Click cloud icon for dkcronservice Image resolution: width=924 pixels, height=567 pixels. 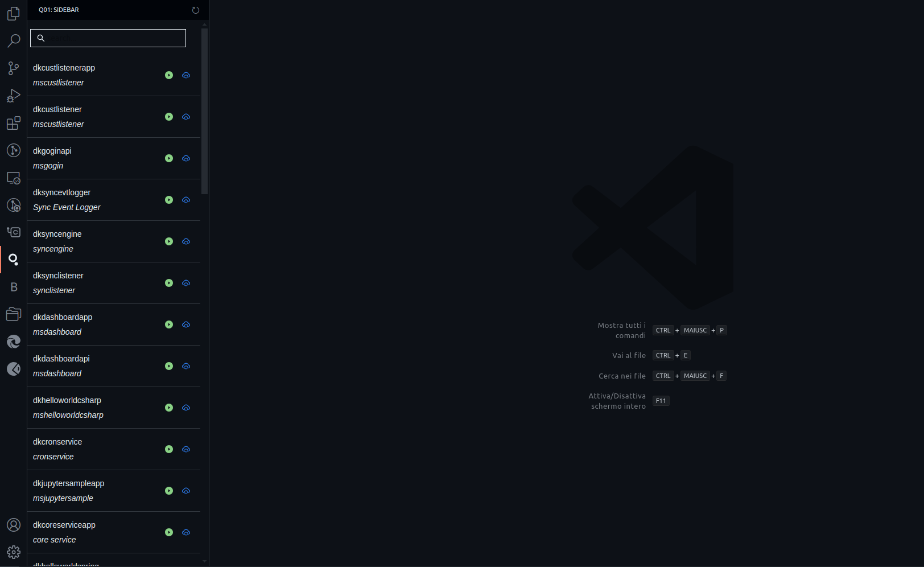(x=186, y=449)
